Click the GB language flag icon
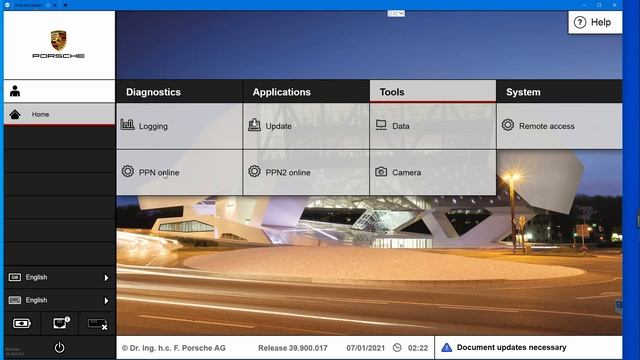 coord(15,277)
